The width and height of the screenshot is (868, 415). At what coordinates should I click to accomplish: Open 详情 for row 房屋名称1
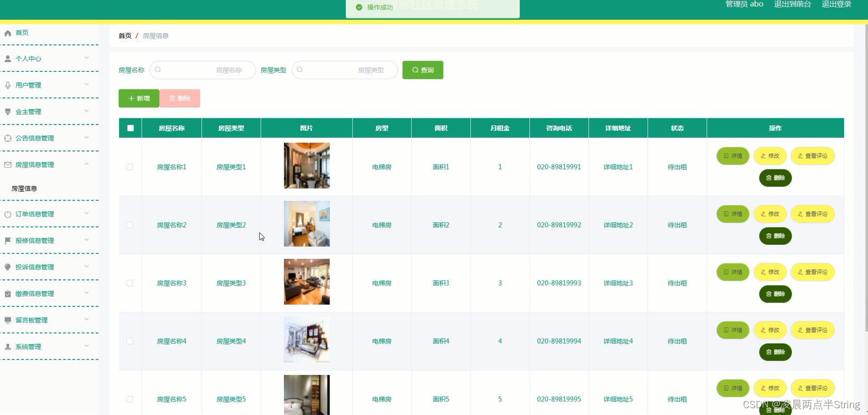tap(733, 156)
